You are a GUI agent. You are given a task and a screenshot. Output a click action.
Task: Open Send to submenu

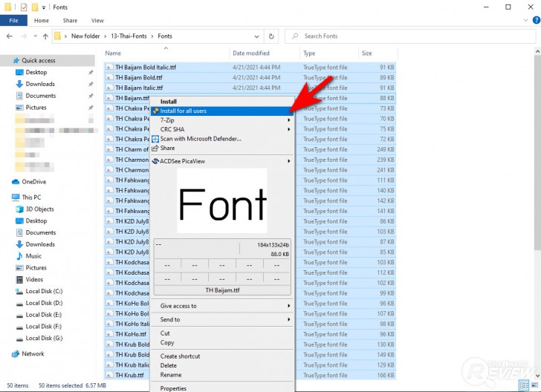tap(222, 319)
